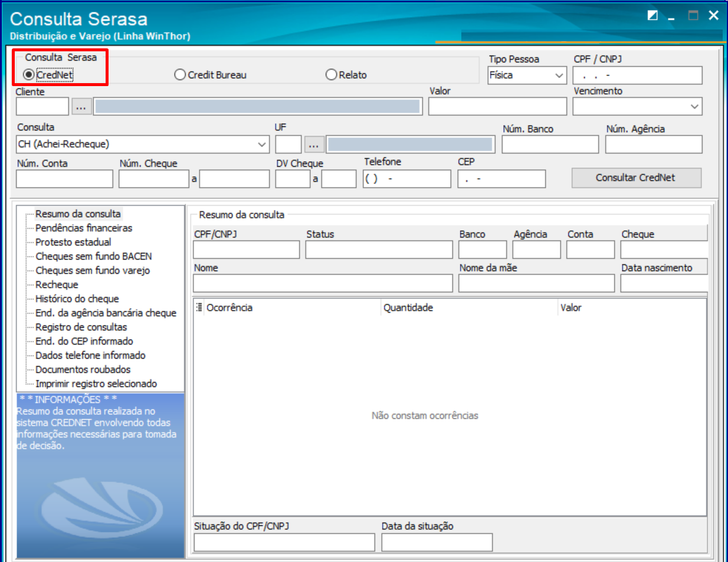Click the grid options icon beside Ocorrência
The height and width of the screenshot is (562, 728).
tap(199, 307)
